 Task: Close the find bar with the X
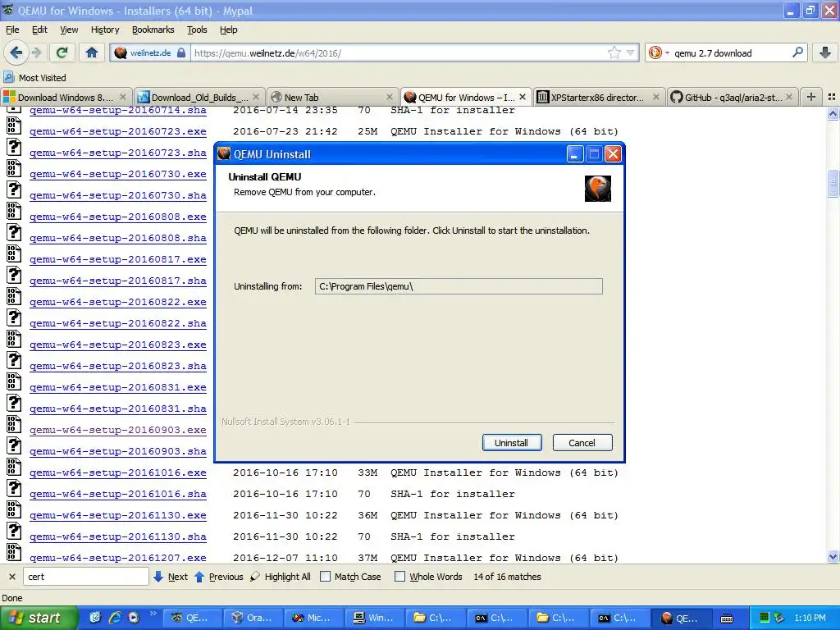[11, 577]
